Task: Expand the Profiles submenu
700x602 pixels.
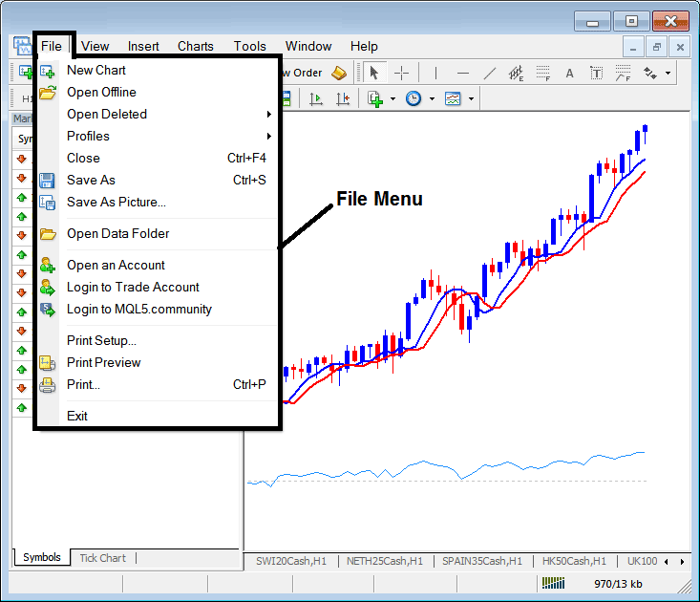Action: 159,136
